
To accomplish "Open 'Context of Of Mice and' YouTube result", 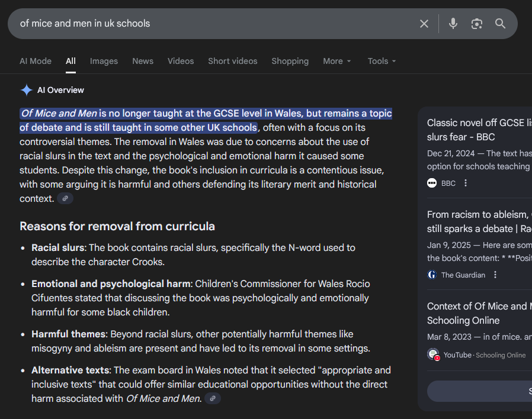I will pyautogui.click(x=479, y=313).
